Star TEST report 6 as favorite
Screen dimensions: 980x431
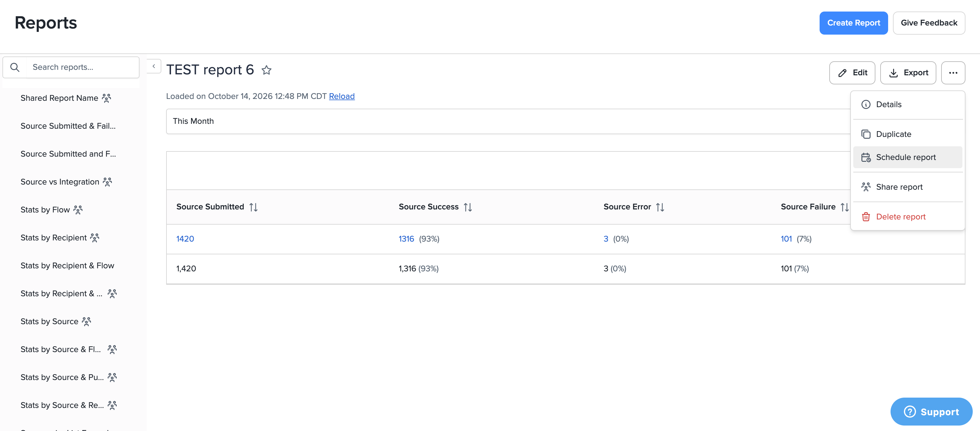pos(266,70)
